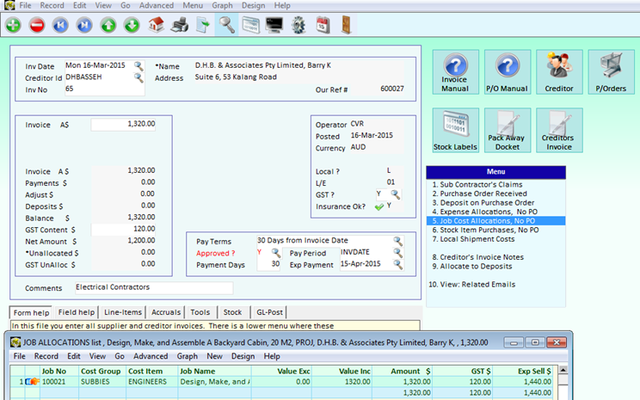Click the Stock Labels icon button
The image size is (640, 400).
pos(456,131)
